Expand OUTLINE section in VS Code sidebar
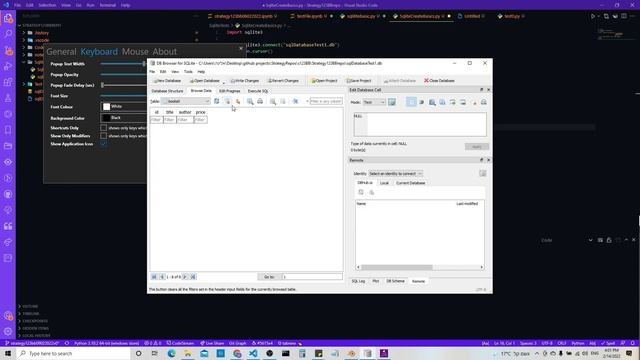 (x=30, y=306)
